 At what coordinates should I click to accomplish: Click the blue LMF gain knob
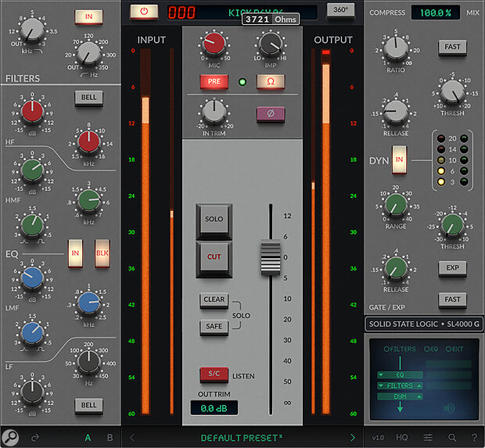32,278
